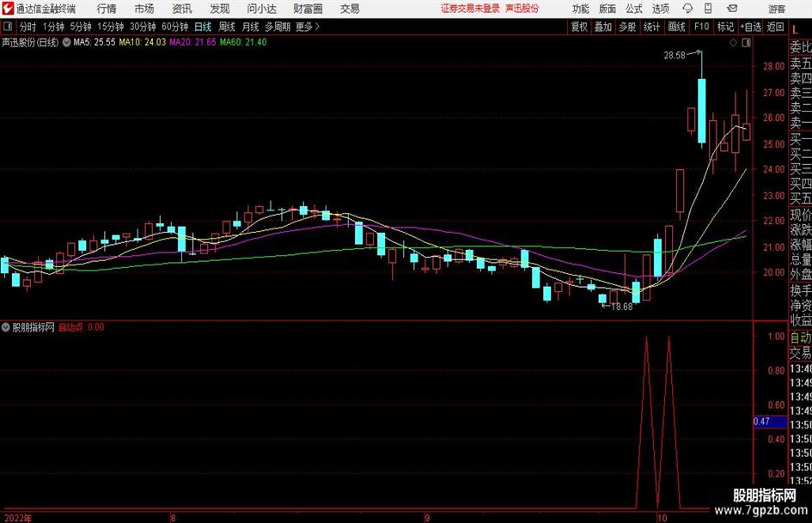This screenshot has width=812, height=523.
Task: Click the blue 0.47 value marker
Action: 770,422
